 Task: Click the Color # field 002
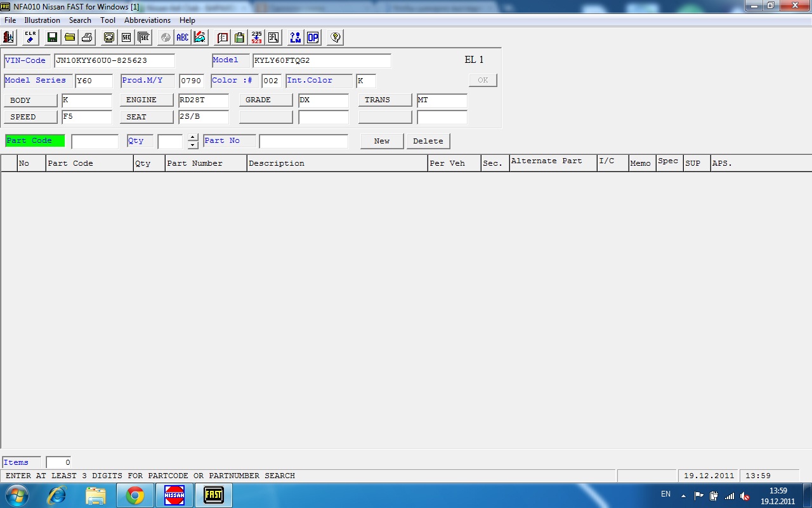coord(272,81)
